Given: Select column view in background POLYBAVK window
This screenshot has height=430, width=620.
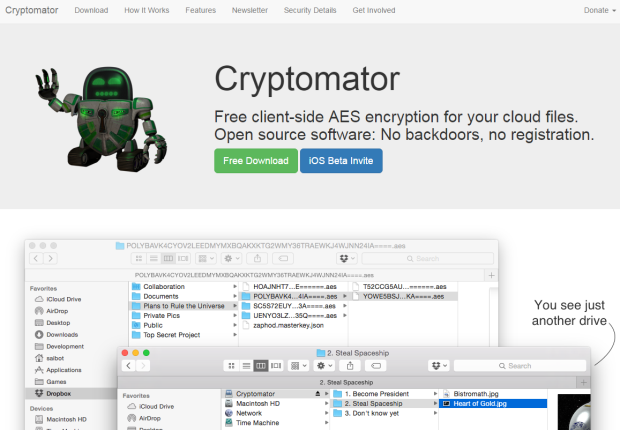Looking at the screenshot, I should pos(168,258).
